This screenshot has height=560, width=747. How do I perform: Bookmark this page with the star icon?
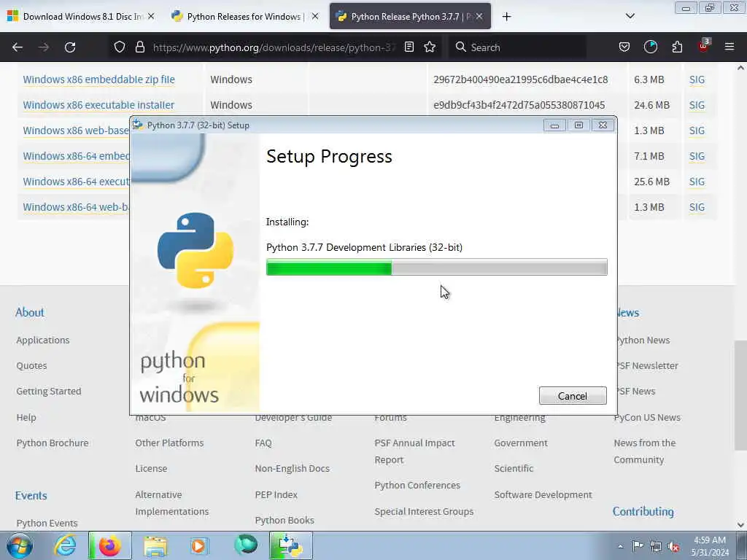[x=430, y=47]
